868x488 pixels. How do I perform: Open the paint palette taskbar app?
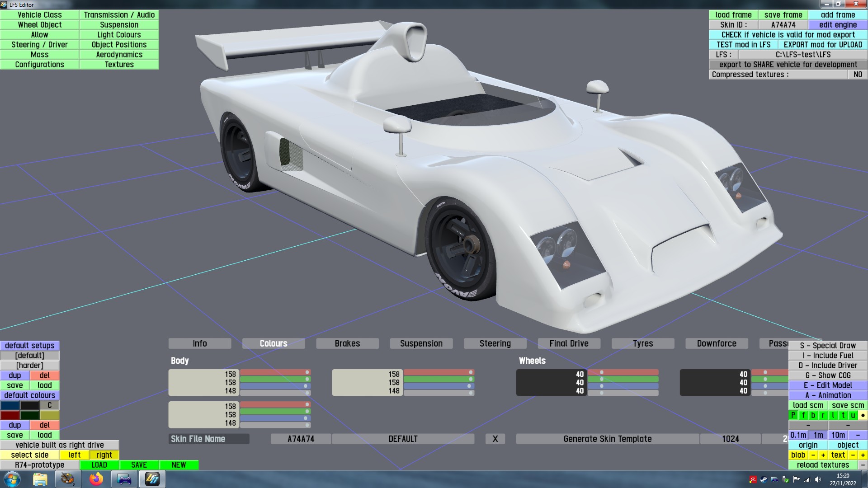[68, 479]
